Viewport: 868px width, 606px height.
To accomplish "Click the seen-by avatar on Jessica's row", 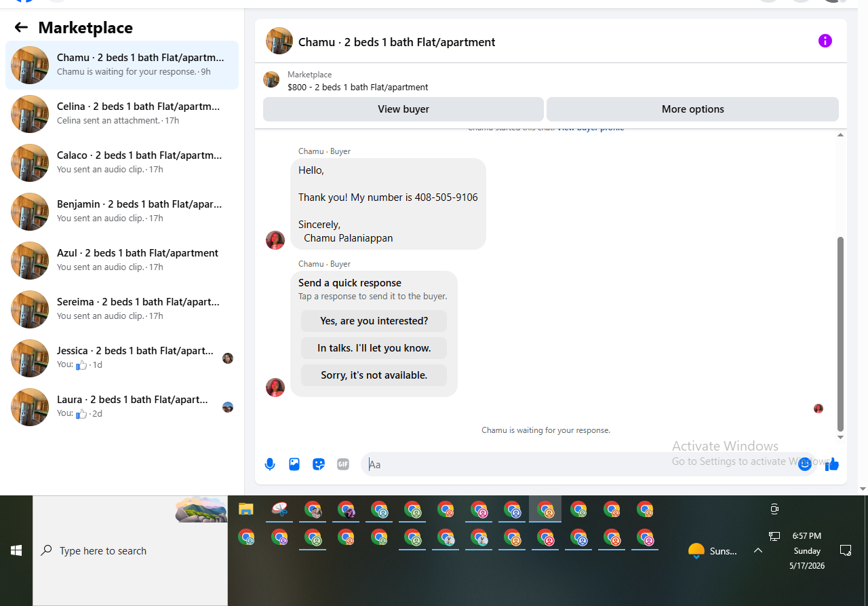I will 228,358.
